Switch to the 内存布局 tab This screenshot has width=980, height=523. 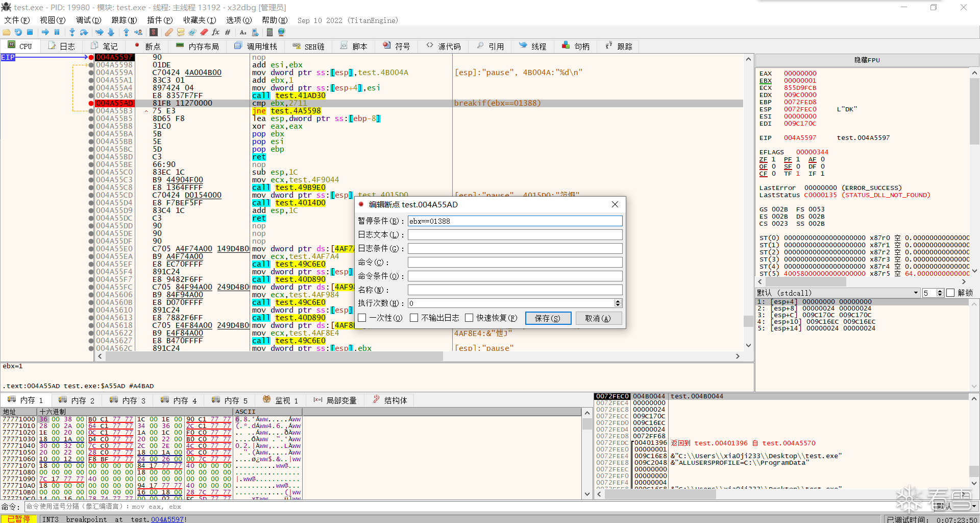198,46
